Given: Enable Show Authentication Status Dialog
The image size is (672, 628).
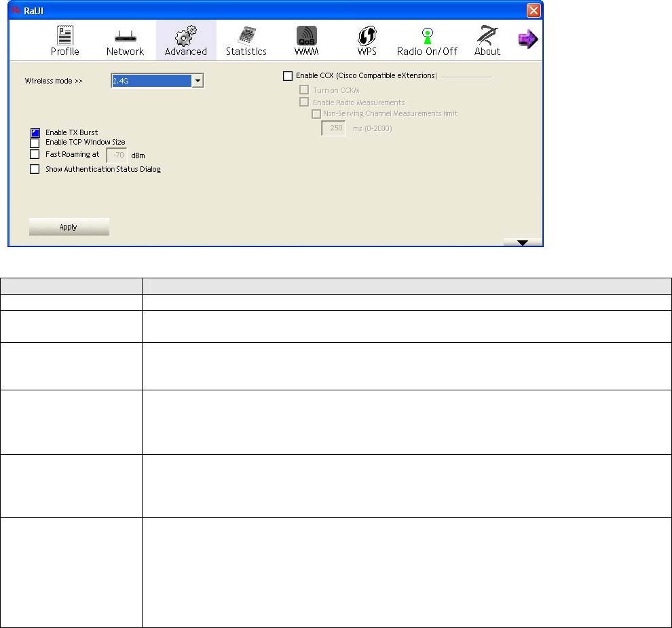Looking at the screenshot, I should pyautogui.click(x=35, y=170).
